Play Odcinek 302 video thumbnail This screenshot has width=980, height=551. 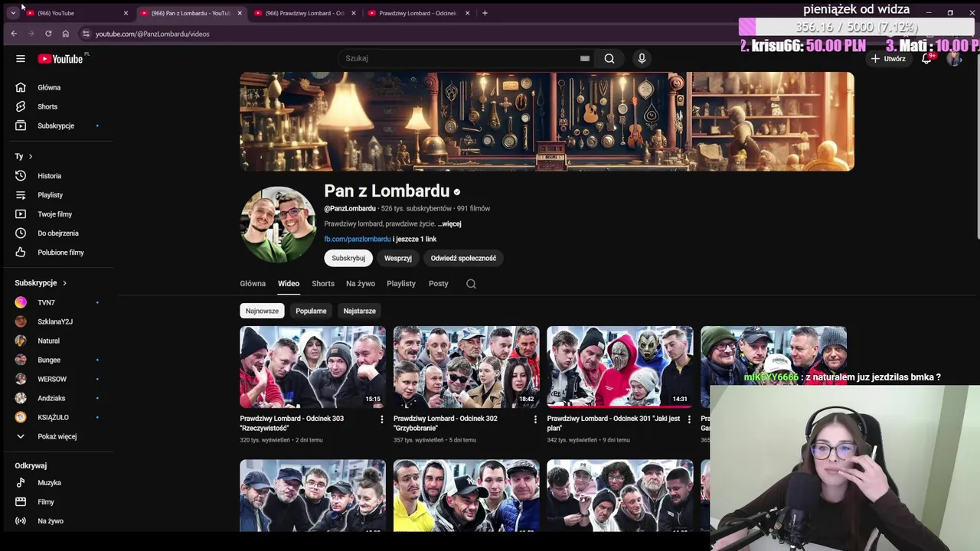(x=466, y=367)
